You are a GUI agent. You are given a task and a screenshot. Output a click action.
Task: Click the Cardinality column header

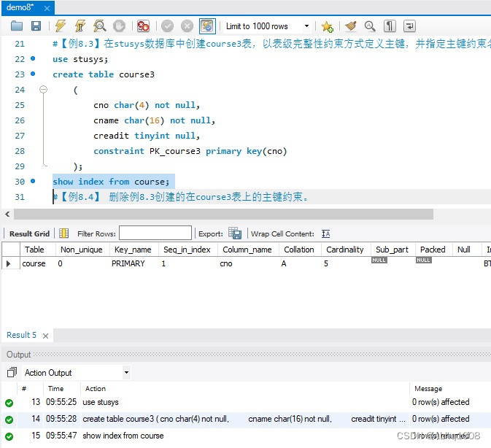(x=345, y=250)
